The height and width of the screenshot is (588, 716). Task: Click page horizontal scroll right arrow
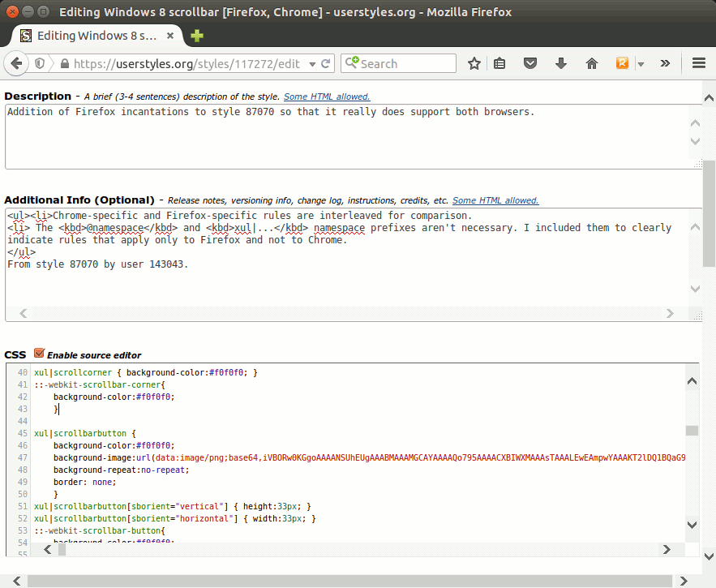pyautogui.click(x=684, y=581)
